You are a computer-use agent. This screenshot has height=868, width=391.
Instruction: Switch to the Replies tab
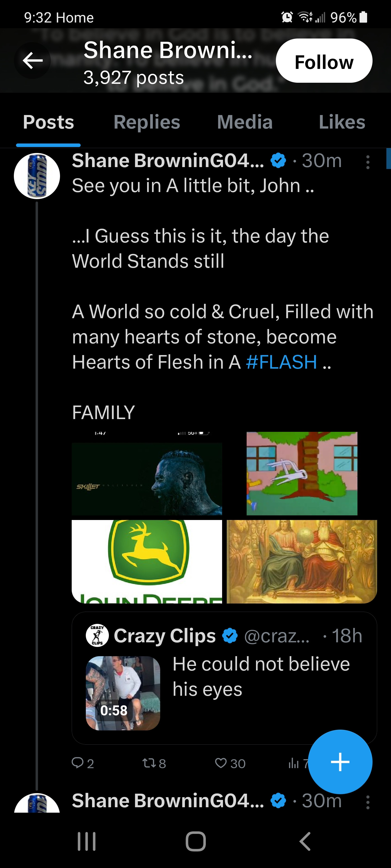147,122
